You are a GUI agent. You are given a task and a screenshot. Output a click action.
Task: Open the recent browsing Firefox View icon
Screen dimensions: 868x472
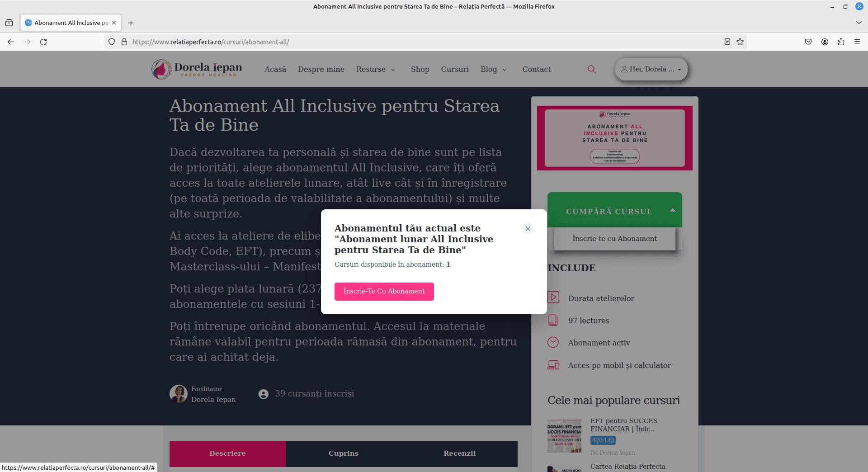[9, 23]
